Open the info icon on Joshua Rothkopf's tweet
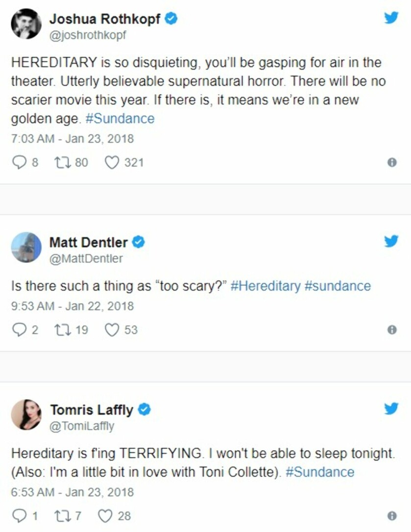 [392, 162]
